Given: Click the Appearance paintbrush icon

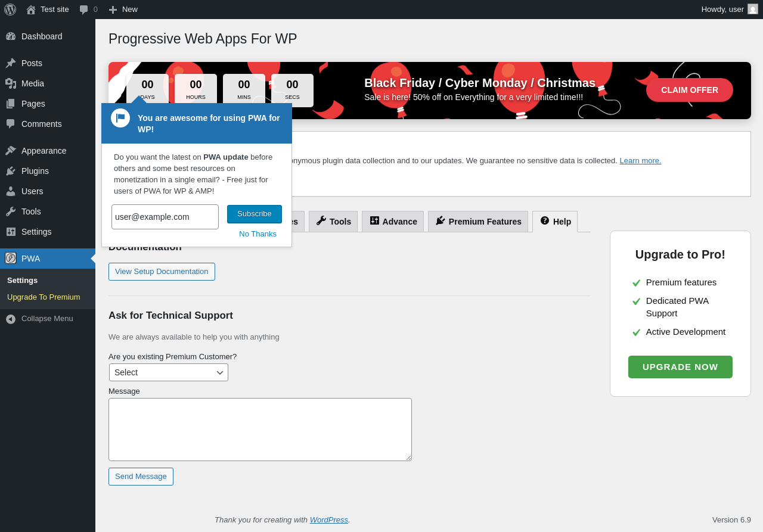Looking at the screenshot, I should click(11, 151).
